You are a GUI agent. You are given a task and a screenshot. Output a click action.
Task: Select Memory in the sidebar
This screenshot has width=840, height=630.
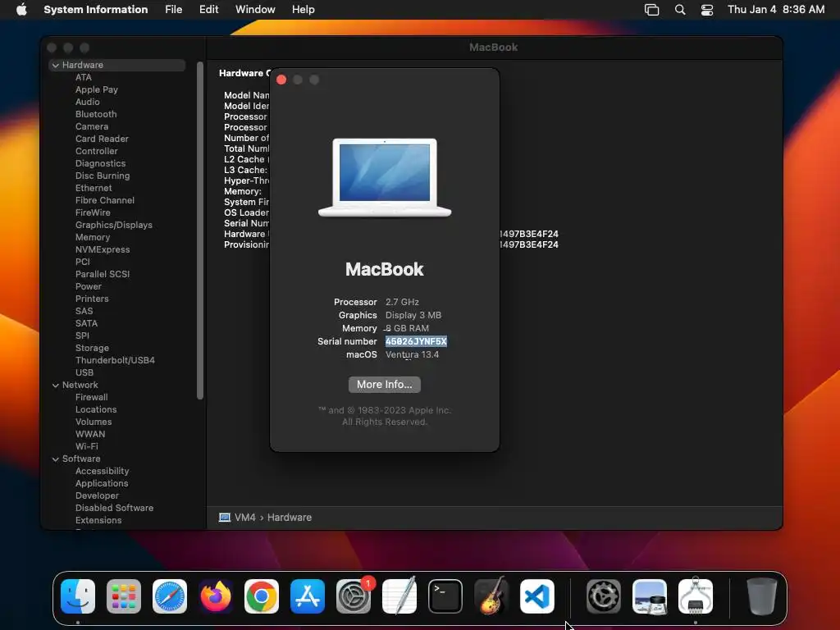click(x=93, y=237)
